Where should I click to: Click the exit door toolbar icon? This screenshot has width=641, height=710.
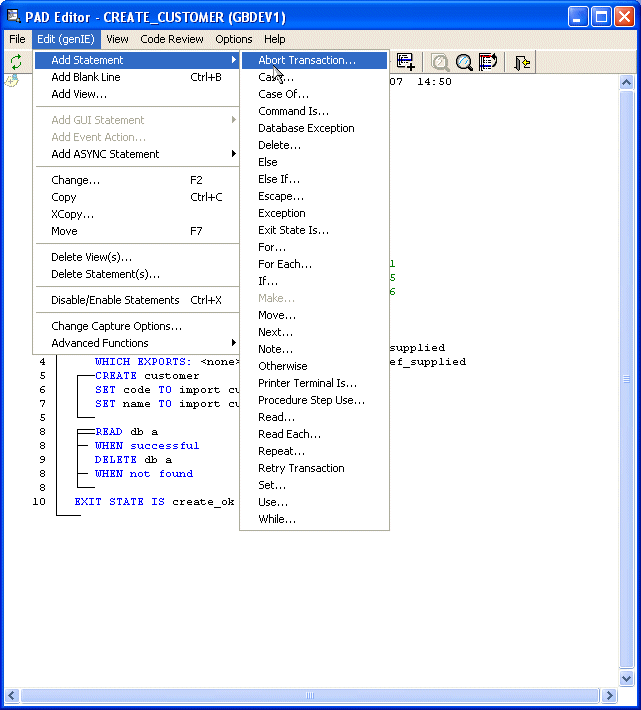coord(523,62)
